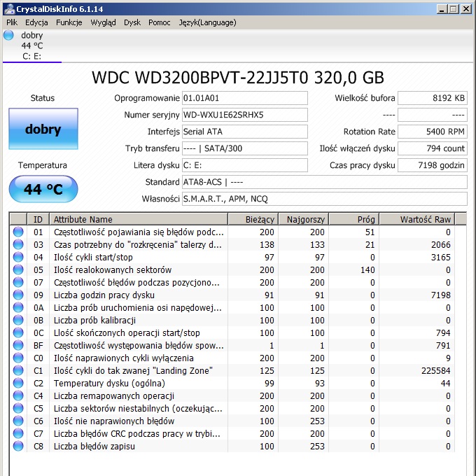
Task: Open the Wygląd menu
Action: click(x=103, y=22)
